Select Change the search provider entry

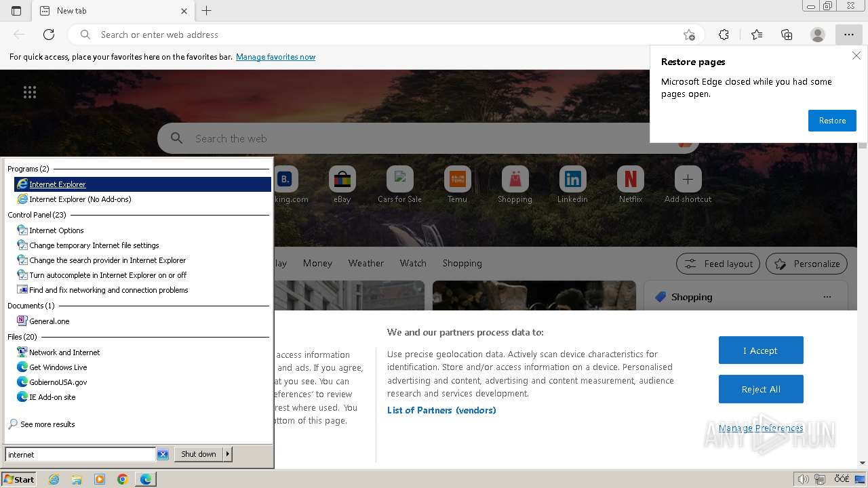click(142, 260)
